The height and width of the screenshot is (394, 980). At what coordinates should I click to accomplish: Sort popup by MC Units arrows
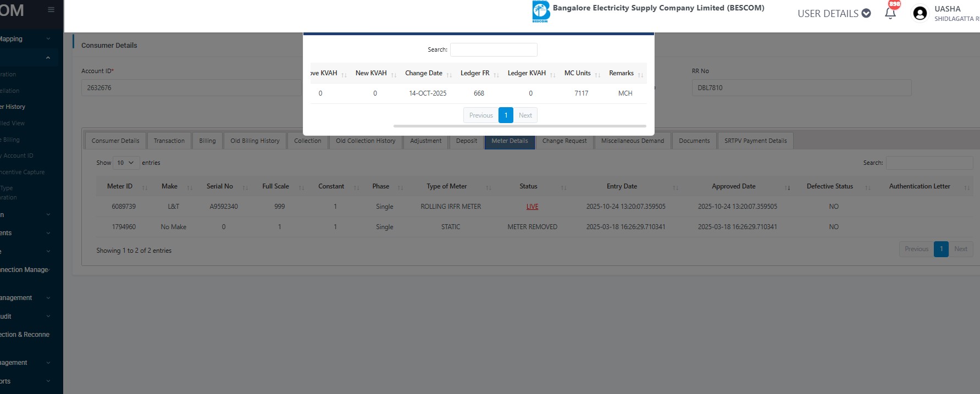[597, 75]
